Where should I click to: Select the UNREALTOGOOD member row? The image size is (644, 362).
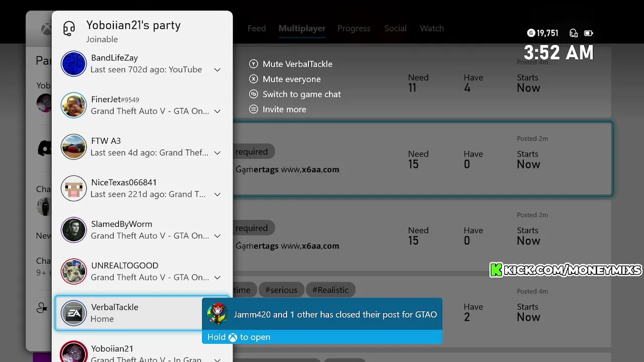142,271
